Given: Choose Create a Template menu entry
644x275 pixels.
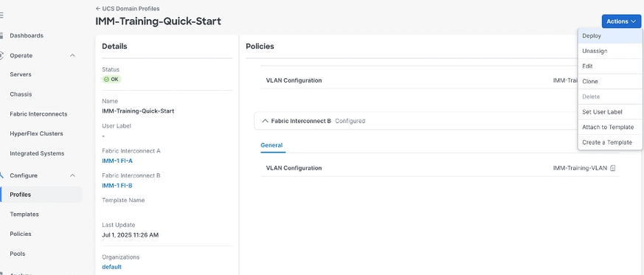Looking at the screenshot, I should pos(609,142).
